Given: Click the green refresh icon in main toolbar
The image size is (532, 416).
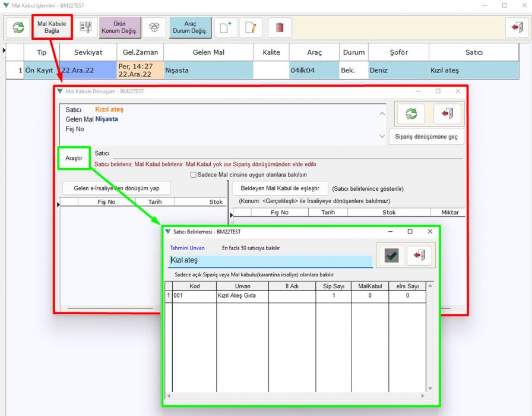Looking at the screenshot, I should [18, 27].
